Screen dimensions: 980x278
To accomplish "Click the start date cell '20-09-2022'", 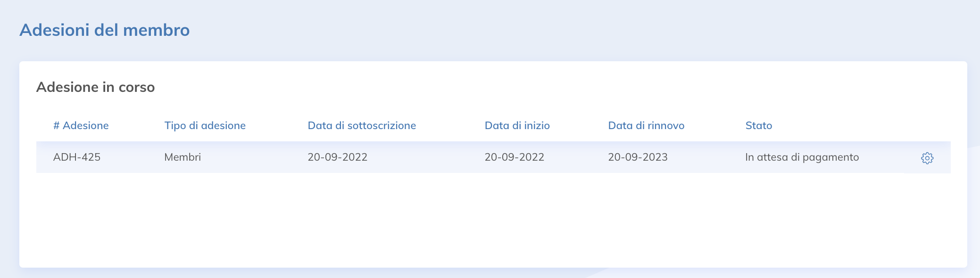I will [515, 157].
